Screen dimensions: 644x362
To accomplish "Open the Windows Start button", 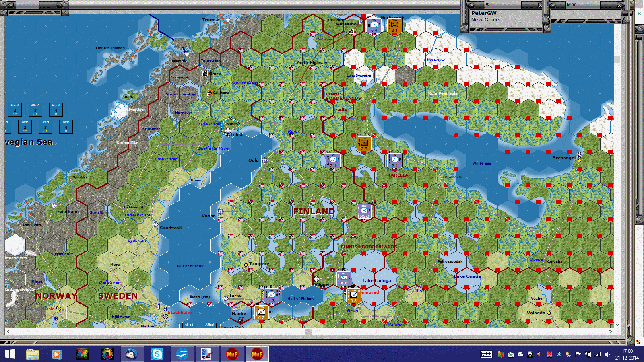I will [10, 354].
